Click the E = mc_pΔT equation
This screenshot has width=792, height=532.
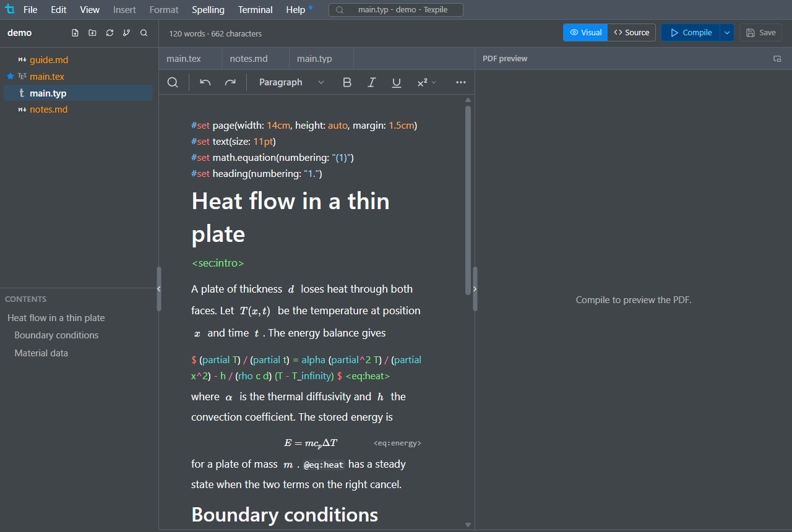(x=311, y=444)
